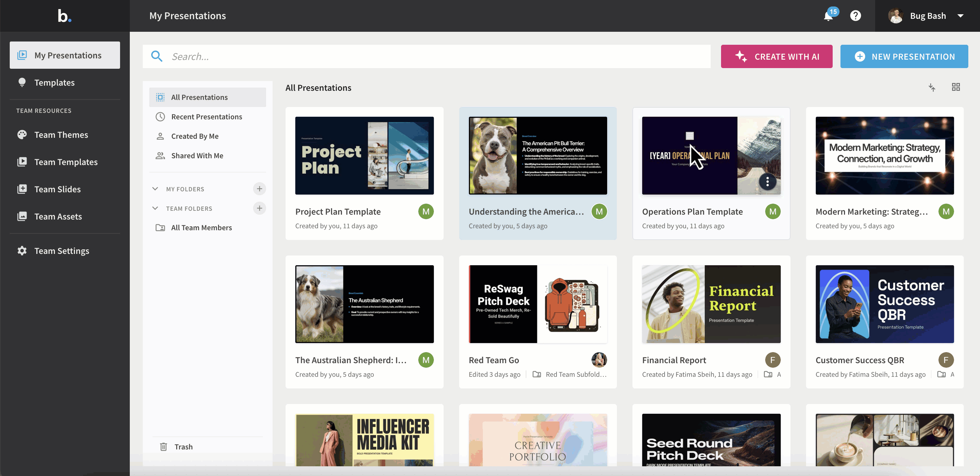The width and height of the screenshot is (980, 476).
Task: Open Team Settings gear item
Action: (x=65, y=251)
